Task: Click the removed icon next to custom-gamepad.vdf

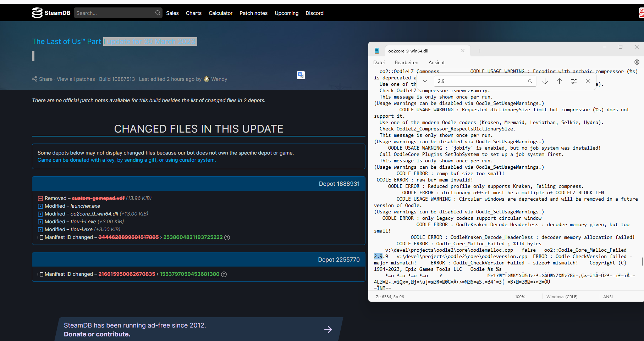Action: click(x=40, y=198)
